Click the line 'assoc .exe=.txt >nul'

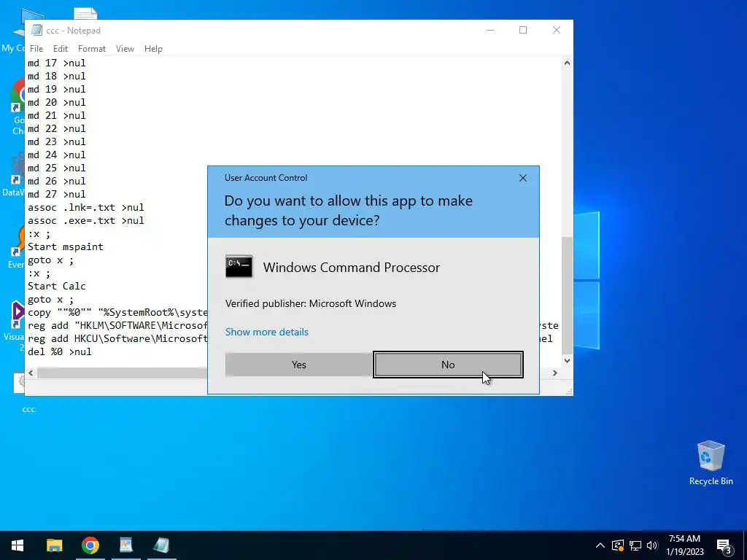pyautogui.click(x=86, y=220)
